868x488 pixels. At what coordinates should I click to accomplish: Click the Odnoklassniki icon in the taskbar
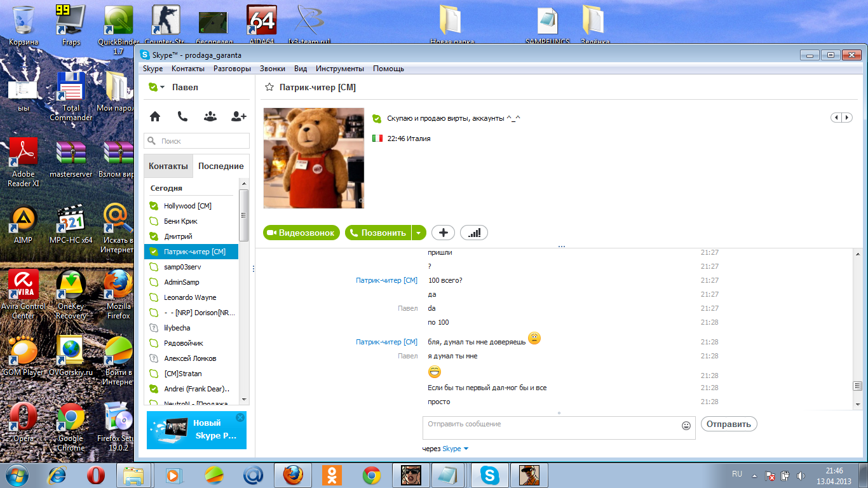(332, 475)
